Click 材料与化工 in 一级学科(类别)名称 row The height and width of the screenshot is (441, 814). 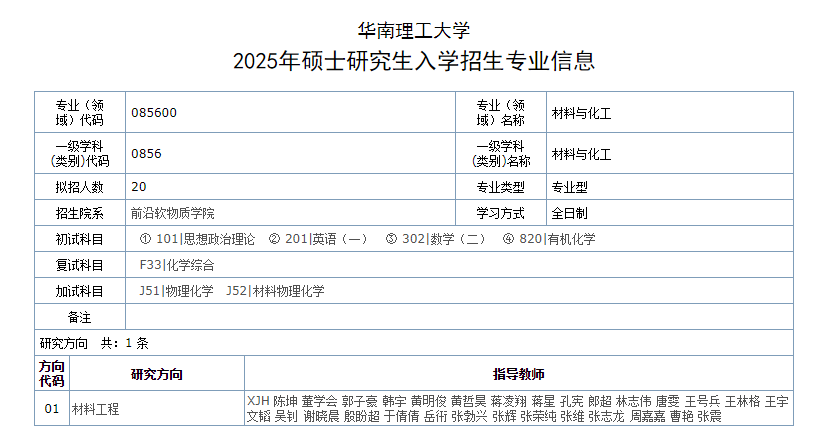[x=581, y=154]
